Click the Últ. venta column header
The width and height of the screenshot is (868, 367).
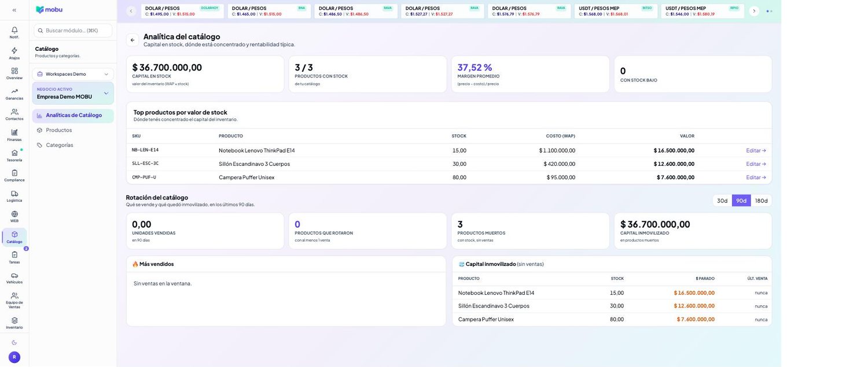click(x=757, y=279)
